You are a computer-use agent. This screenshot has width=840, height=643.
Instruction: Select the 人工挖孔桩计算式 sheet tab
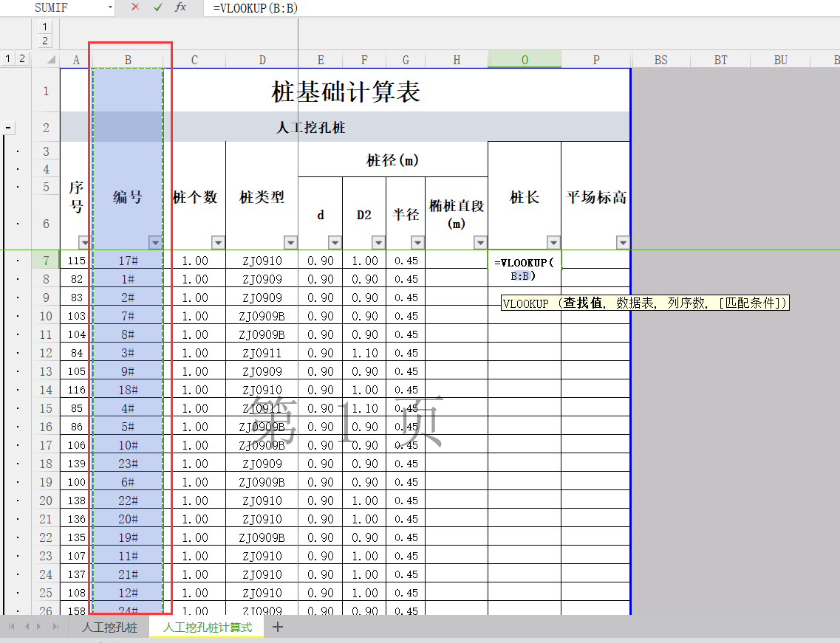tap(207, 627)
